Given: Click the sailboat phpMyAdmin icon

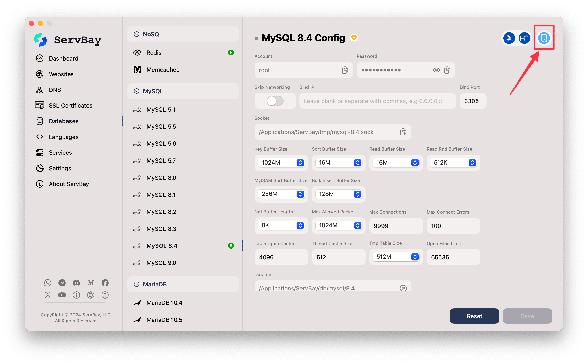Looking at the screenshot, I should click(509, 38).
